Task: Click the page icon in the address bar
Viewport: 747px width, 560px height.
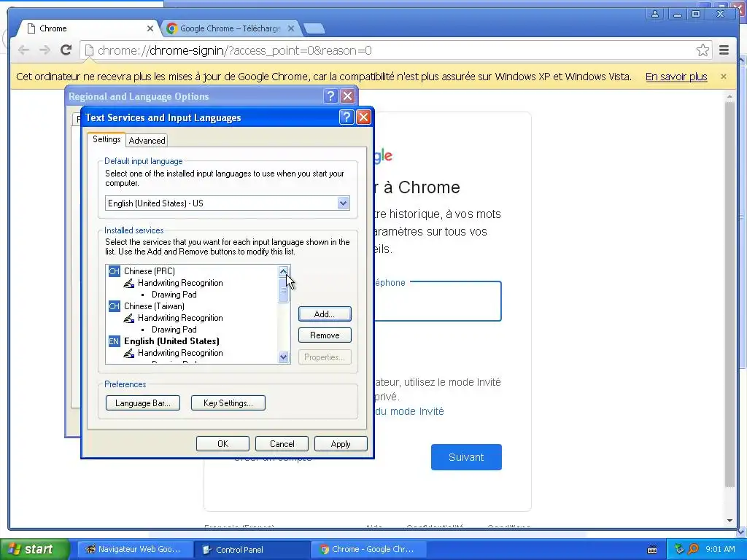Action: [x=89, y=50]
